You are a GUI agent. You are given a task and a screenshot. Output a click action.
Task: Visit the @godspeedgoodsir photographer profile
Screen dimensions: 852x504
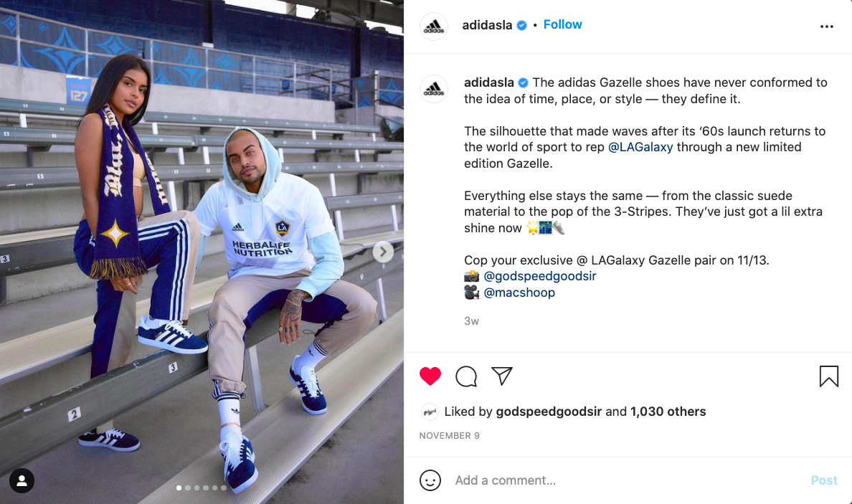[539, 276]
